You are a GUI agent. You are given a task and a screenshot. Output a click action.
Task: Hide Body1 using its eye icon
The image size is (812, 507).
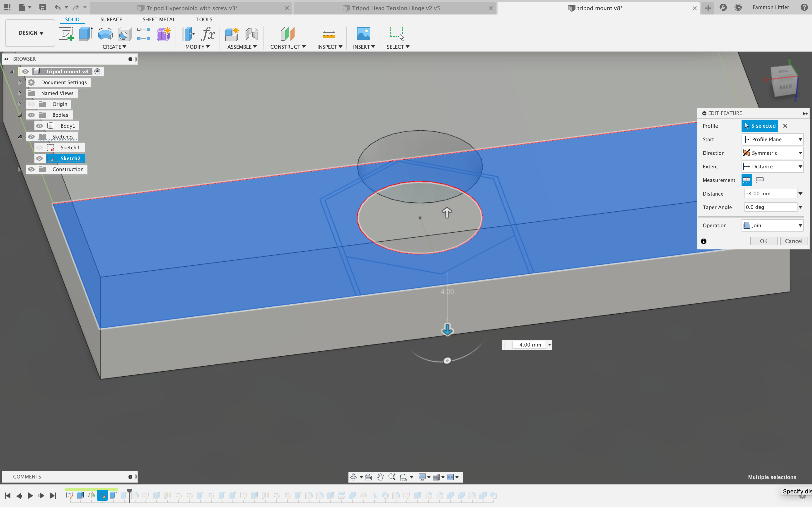[x=40, y=126]
